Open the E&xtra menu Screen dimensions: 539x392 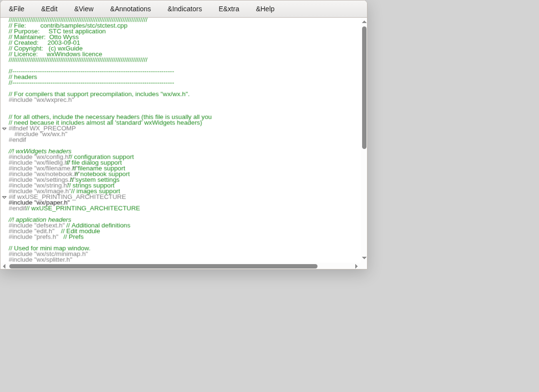coord(229,9)
